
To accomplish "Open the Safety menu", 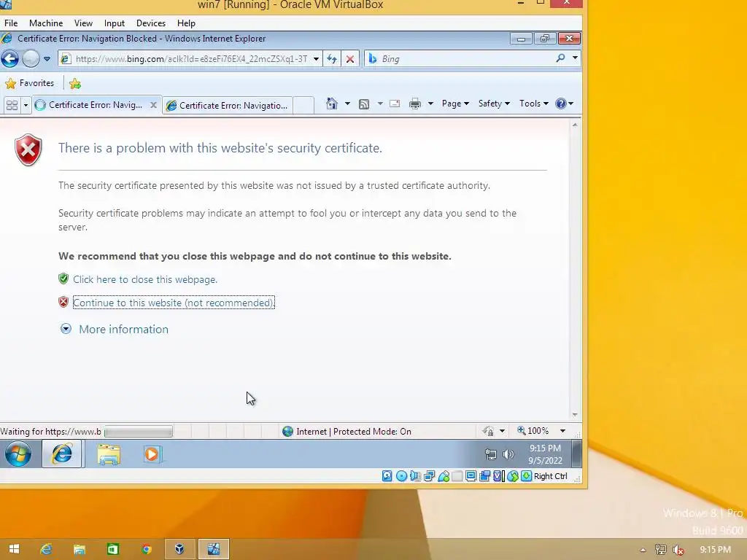I will pos(494,104).
